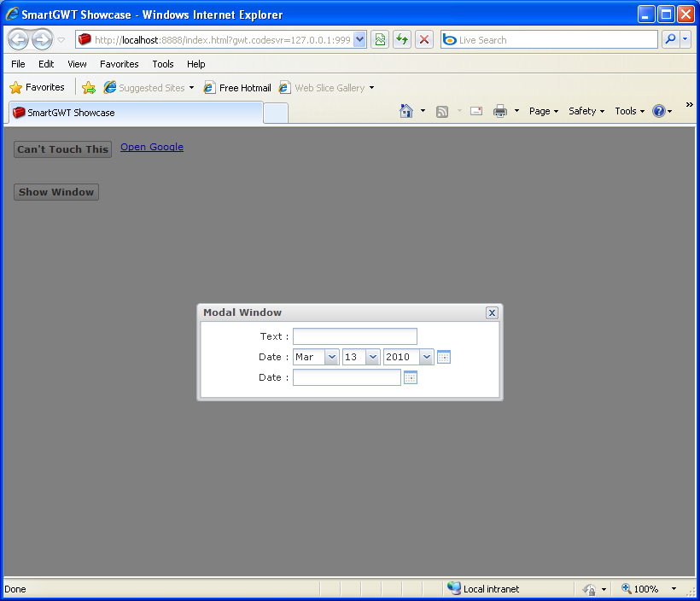Open the recent pages dropdown arrow
The width and height of the screenshot is (700, 601).
pyautogui.click(x=61, y=40)
